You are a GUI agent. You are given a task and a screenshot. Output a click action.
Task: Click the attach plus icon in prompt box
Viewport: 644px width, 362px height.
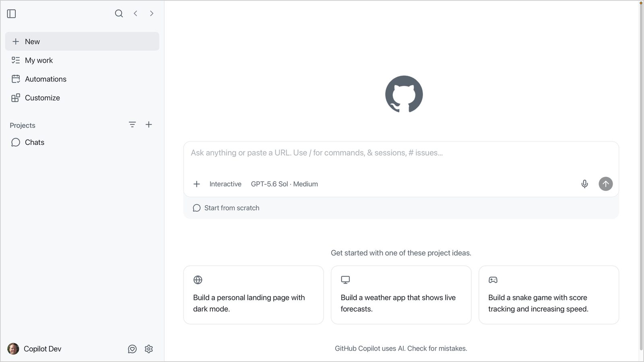197,184
